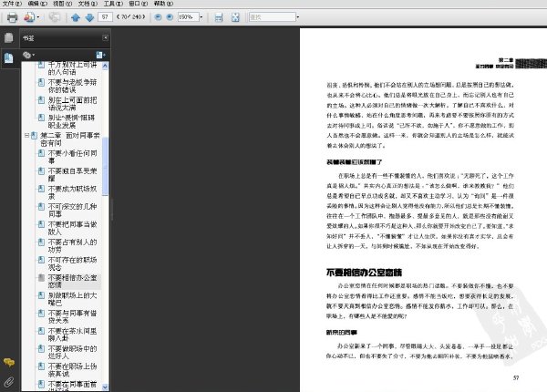Open the Comments panel speech bubble icon
Screen dimensions: 547x392
click(x=9, y=363)
